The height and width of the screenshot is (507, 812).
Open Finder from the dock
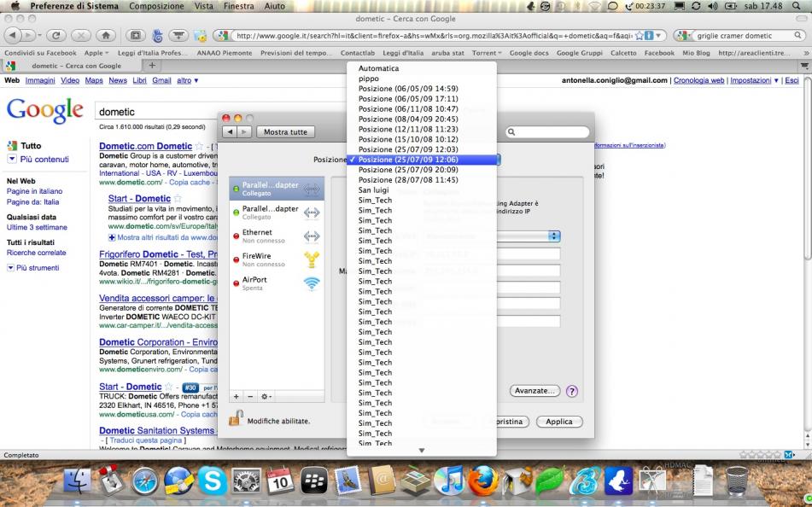(x=77, y=481)
